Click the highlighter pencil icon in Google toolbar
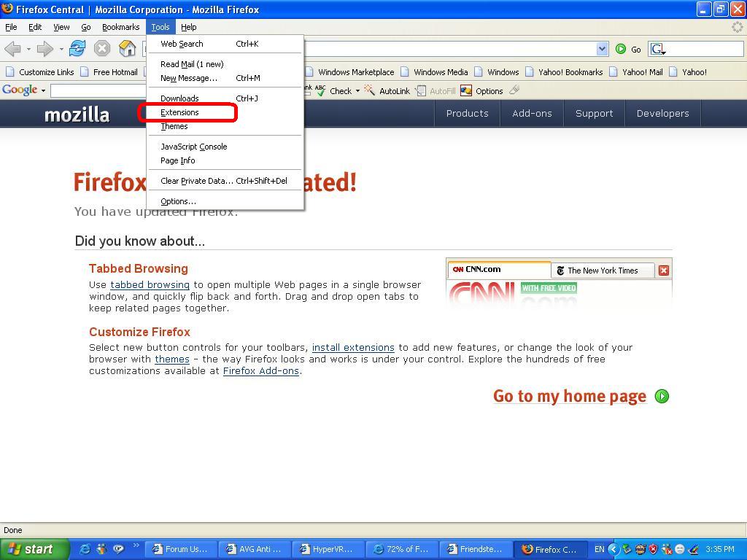 tap(514, 90)
